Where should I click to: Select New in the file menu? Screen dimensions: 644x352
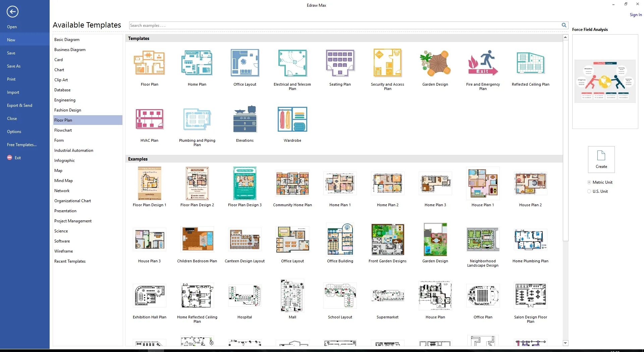click(x=25, y=40)
